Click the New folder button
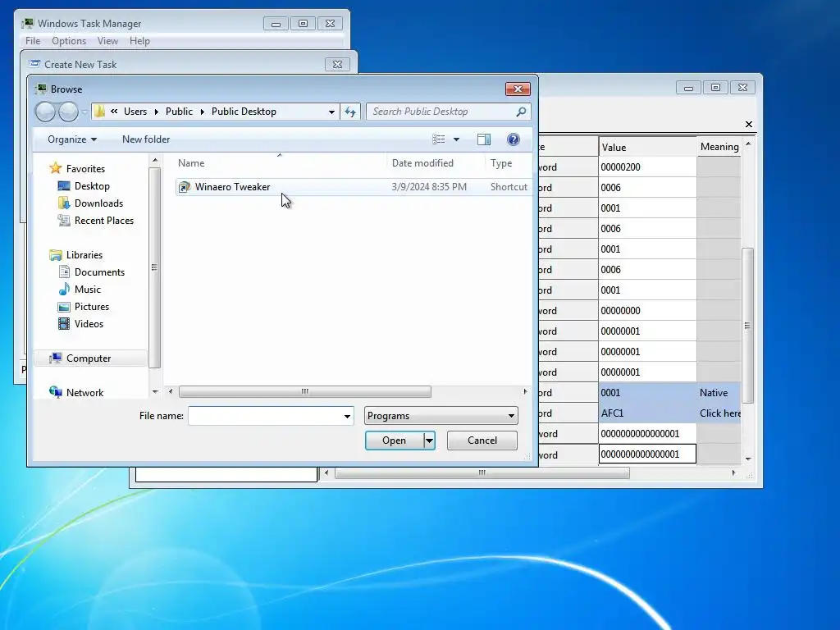840x630 pixels. pos(146,139)
